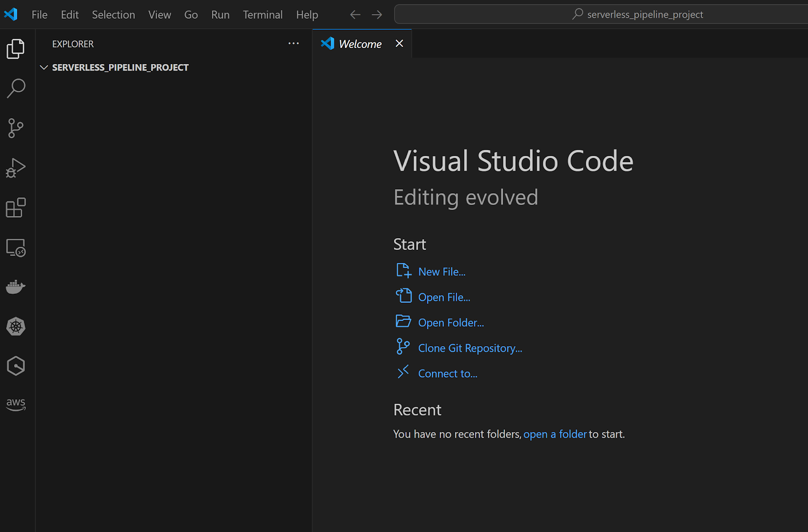Open the Run menu
The width and height of the screenshot is (808, 532).
(x=220, y=15)
